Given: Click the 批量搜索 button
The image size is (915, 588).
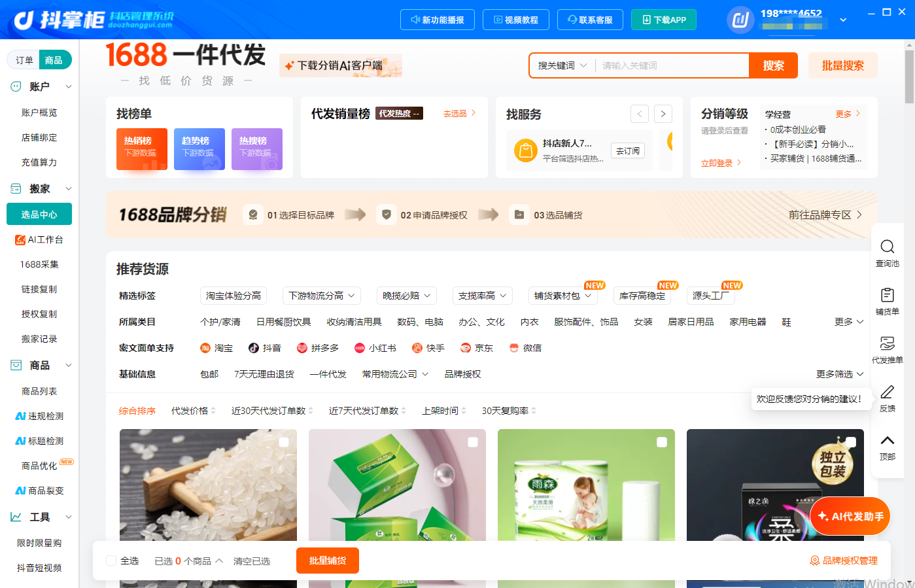Looking at the screenshot, I should point(843,65).
